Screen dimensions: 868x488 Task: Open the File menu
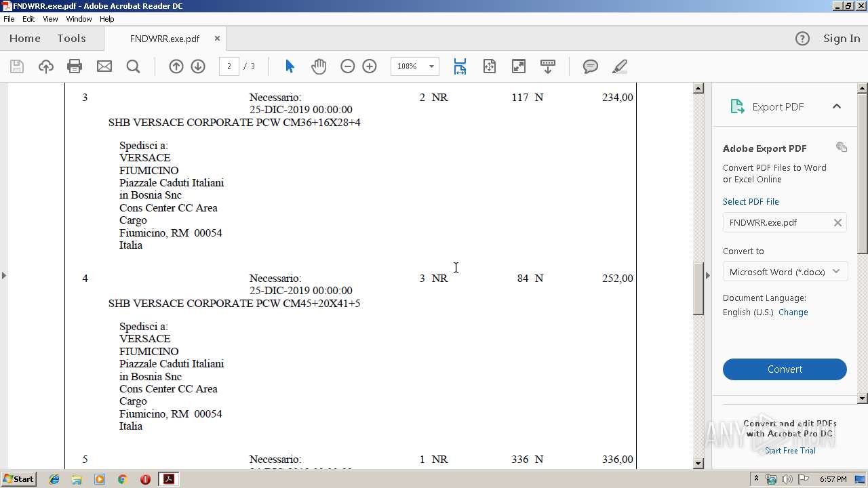click(9, 19)
